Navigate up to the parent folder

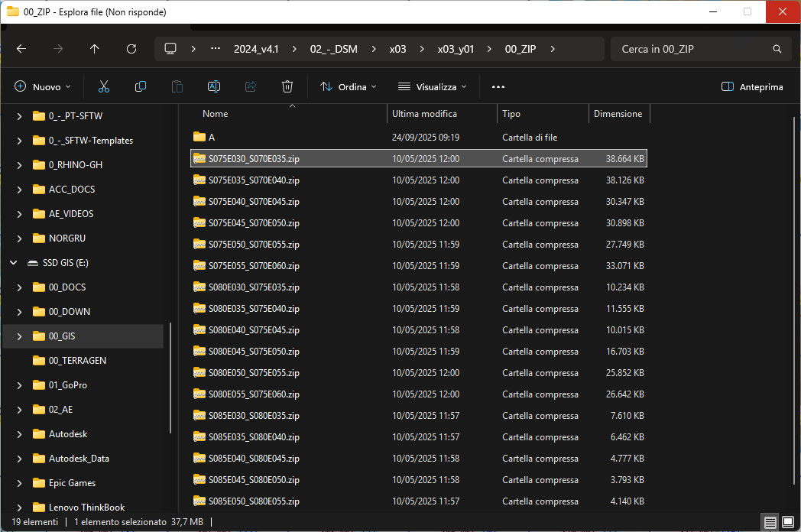[93, 48]
